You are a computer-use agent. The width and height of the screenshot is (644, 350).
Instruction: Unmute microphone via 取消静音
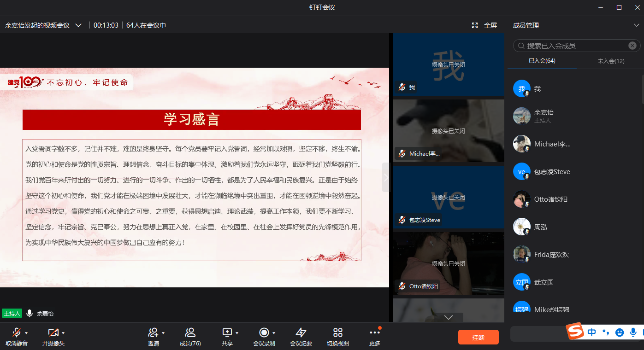point(16,332)
